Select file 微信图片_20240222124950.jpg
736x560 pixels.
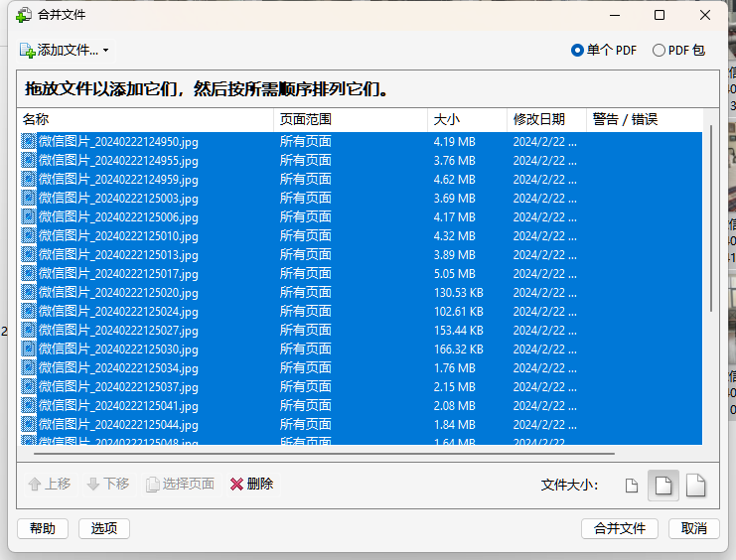click(x=361, y=141)
